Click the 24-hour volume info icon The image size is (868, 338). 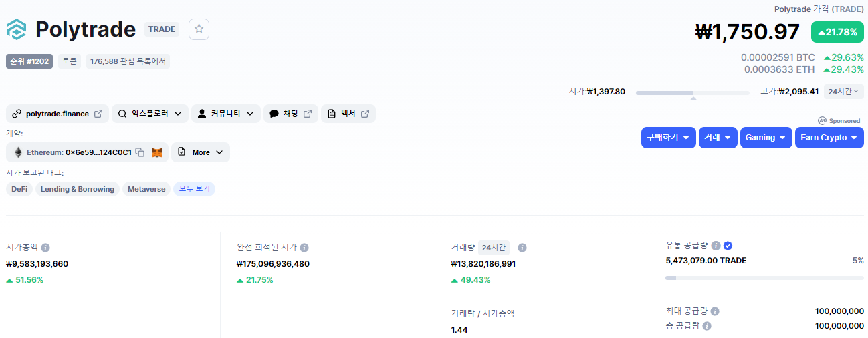[522, 248]
